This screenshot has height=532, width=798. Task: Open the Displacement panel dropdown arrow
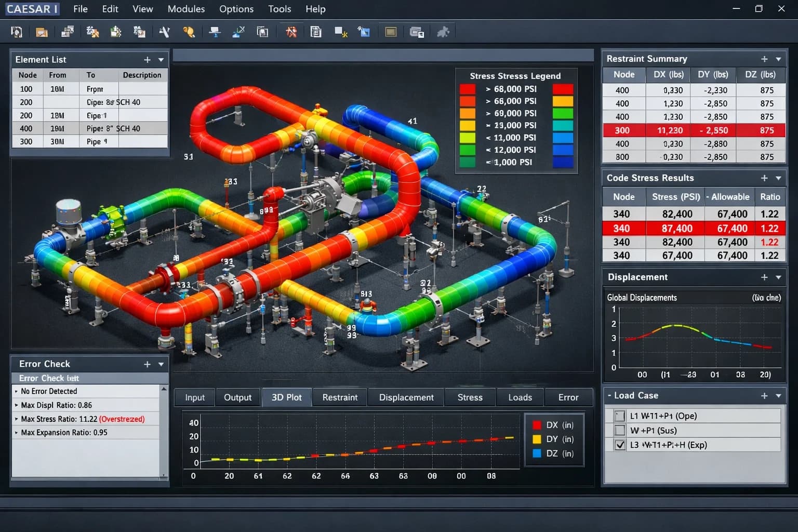[x=778, y=277]
